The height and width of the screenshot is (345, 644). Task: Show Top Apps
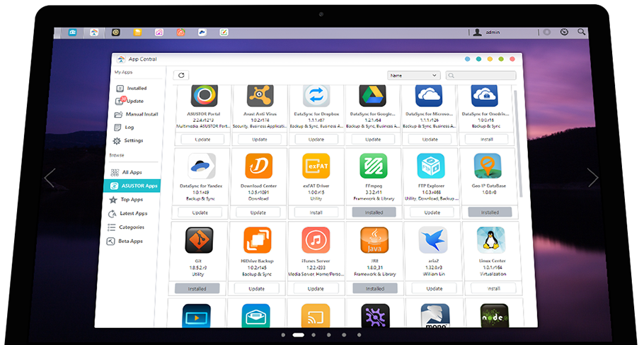click(x=126, y=200)
